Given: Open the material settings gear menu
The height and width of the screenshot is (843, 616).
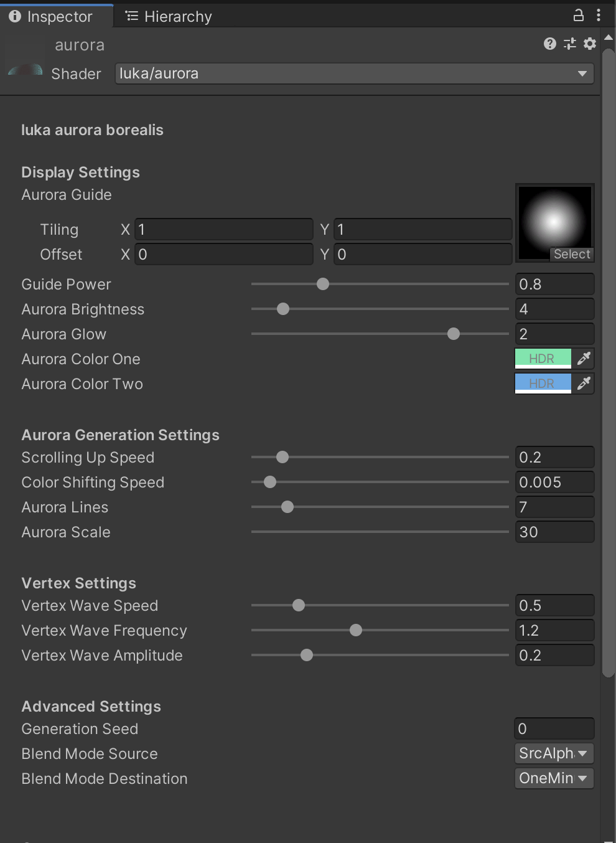Looking at the screenshot, I should (x=590, y=44).
